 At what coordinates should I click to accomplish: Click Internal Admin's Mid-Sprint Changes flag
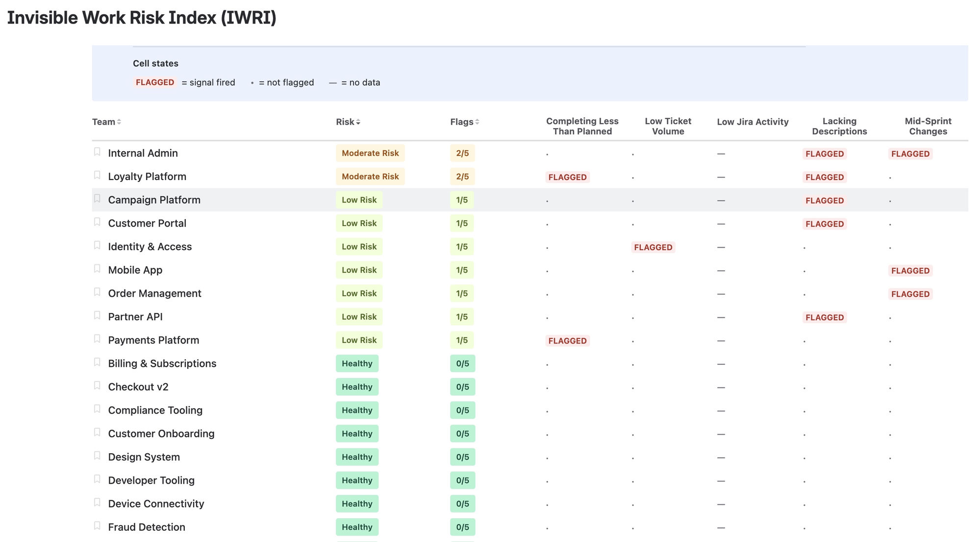coord(910,154)
